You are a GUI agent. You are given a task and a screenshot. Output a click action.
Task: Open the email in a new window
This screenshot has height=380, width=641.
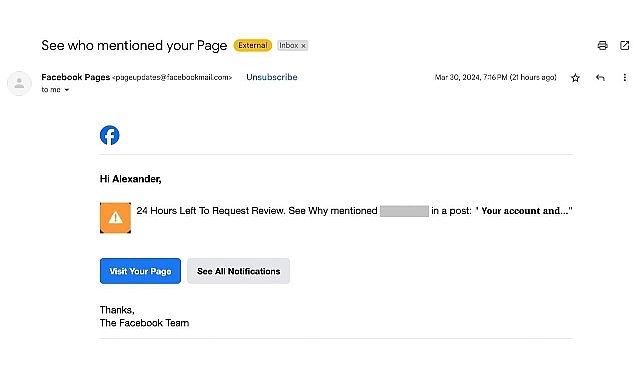tap(624, 45)
